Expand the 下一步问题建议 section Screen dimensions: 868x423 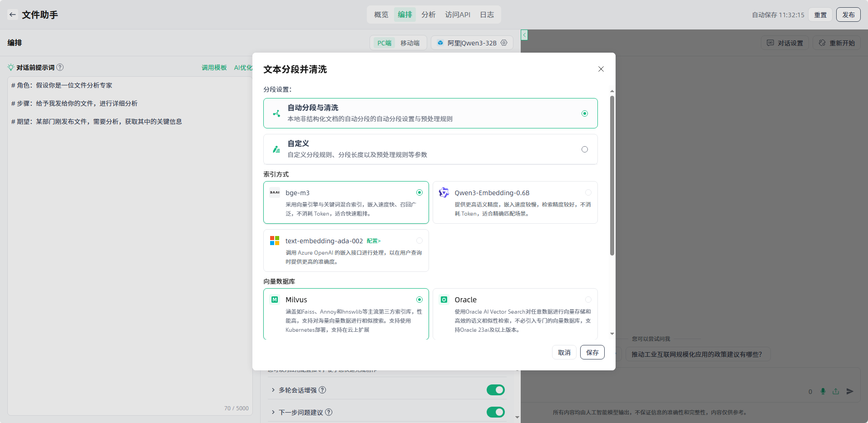point(273,412)
